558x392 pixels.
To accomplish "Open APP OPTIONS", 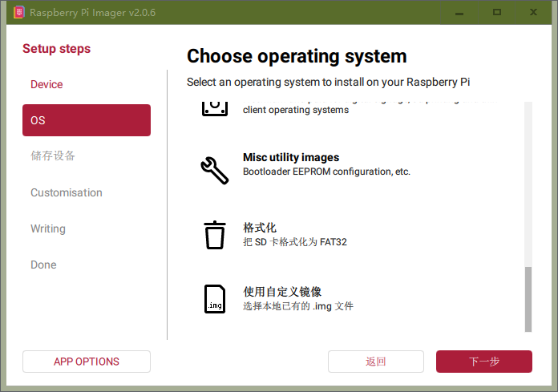I will tap(86, 362).
